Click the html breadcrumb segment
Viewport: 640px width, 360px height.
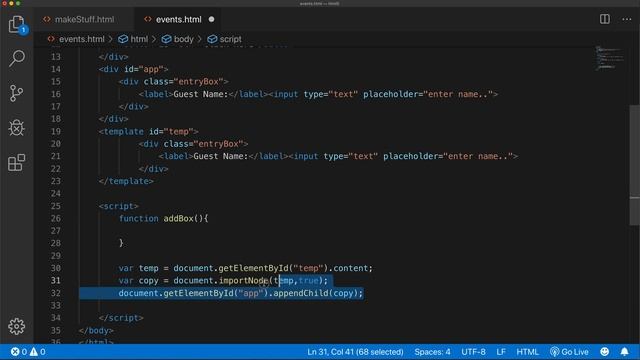click(x=133, y=39)
